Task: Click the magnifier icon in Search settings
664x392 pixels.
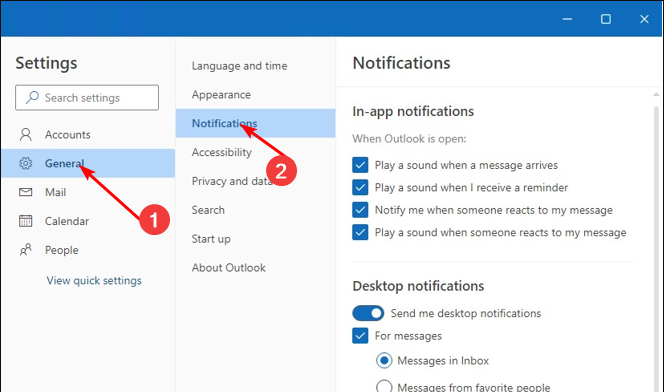Action: [32, 97]
